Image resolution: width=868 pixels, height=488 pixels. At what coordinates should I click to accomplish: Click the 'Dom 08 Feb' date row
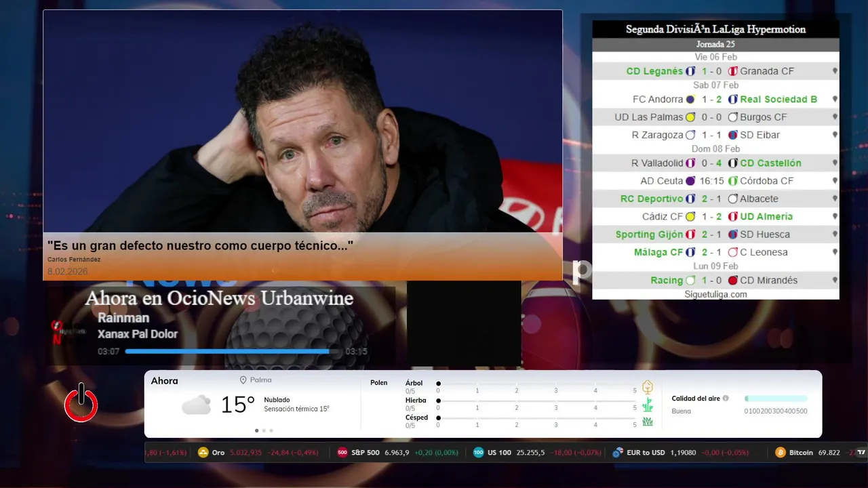[x=715, y=149]
